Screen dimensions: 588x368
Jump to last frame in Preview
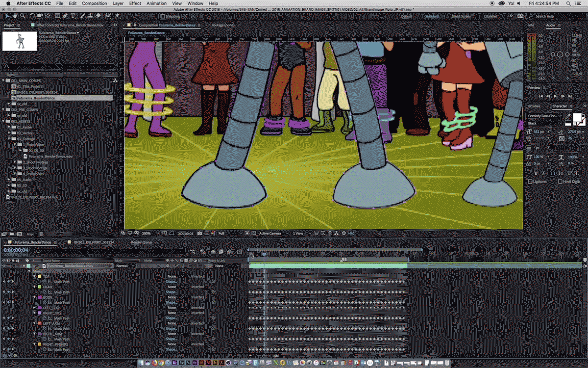[570, 96]
